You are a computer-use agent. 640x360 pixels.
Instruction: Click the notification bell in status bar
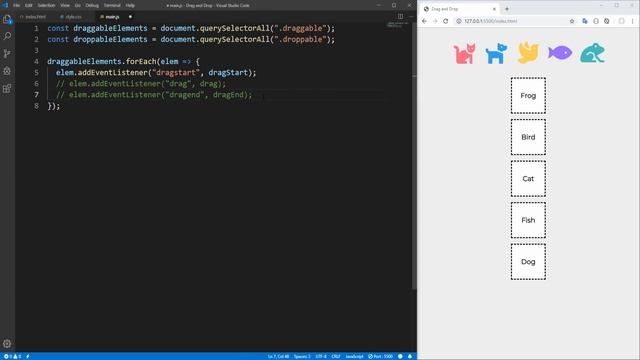tap(410, 356)
